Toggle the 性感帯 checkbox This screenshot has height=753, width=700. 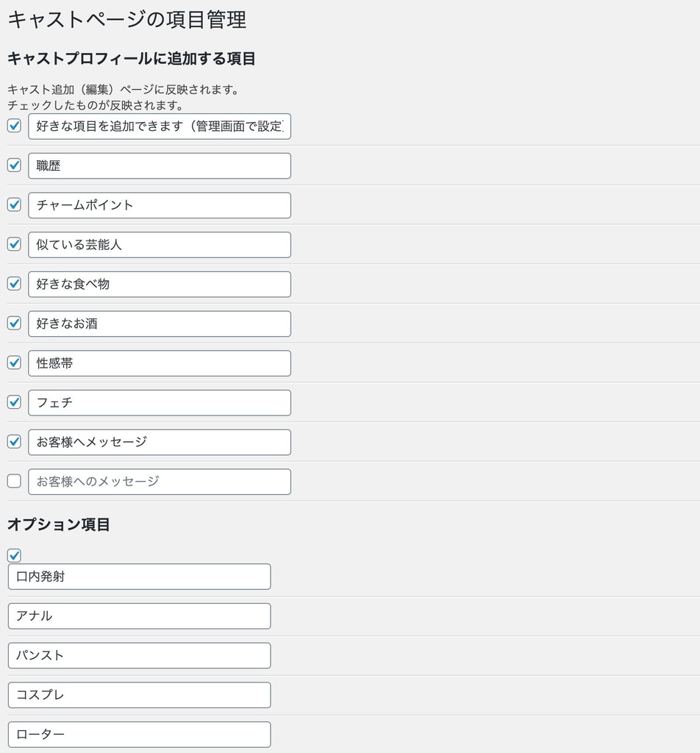(13, 363)
